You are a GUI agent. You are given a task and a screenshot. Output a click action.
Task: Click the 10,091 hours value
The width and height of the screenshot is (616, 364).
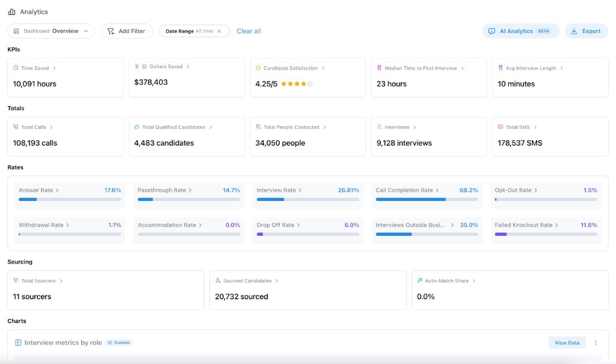34,84
